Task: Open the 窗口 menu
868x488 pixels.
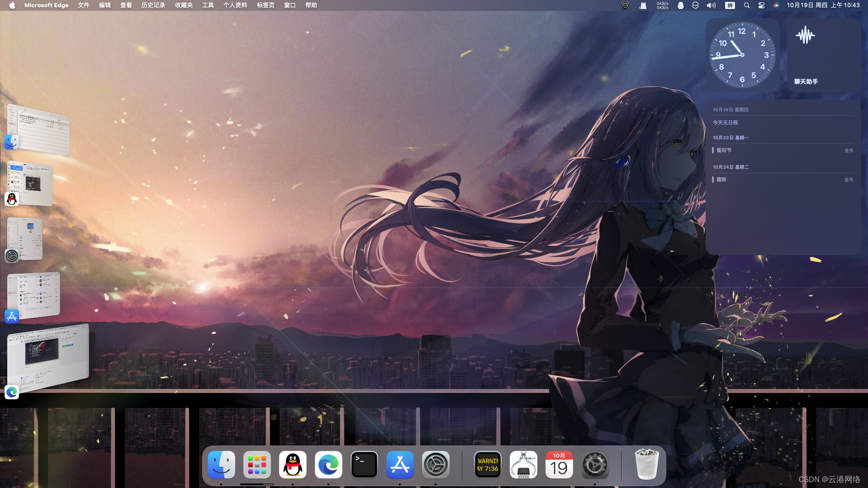Action: pos(290,5)
